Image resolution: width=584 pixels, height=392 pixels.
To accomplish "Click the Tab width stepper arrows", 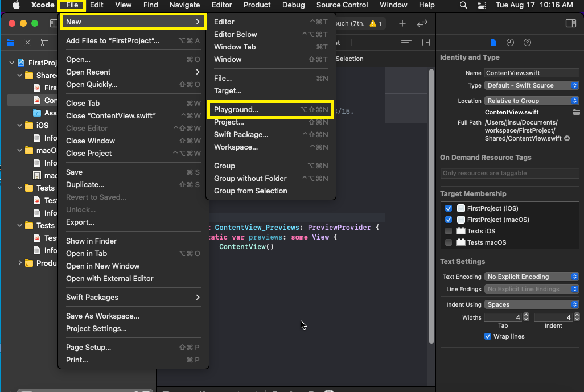I will pos(526,317).
